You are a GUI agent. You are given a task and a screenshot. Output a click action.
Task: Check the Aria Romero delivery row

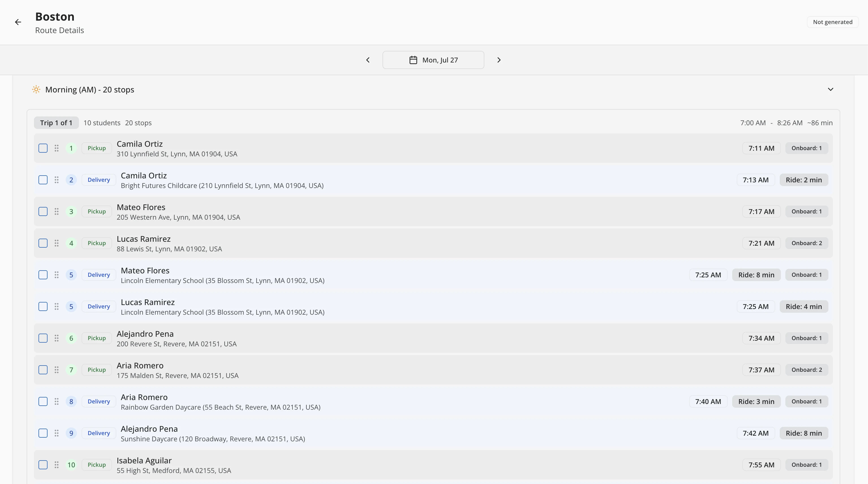pyautogui.click(x=43, y=401)
